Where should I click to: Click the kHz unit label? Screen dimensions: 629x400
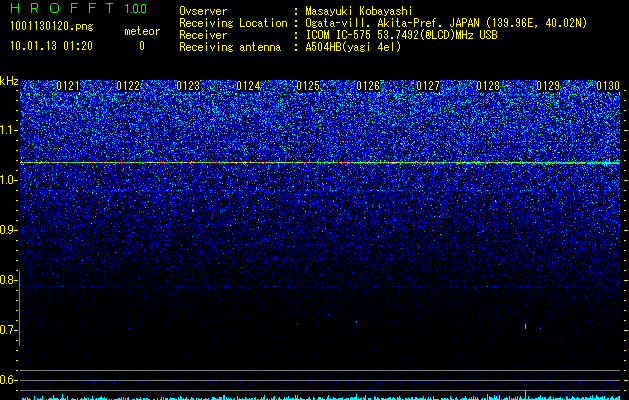9,81
